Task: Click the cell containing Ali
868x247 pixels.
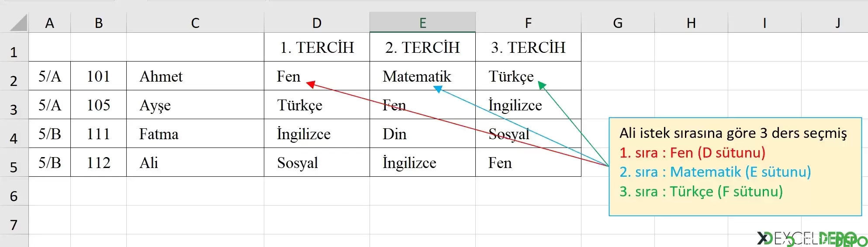Action: click(195, 162)
